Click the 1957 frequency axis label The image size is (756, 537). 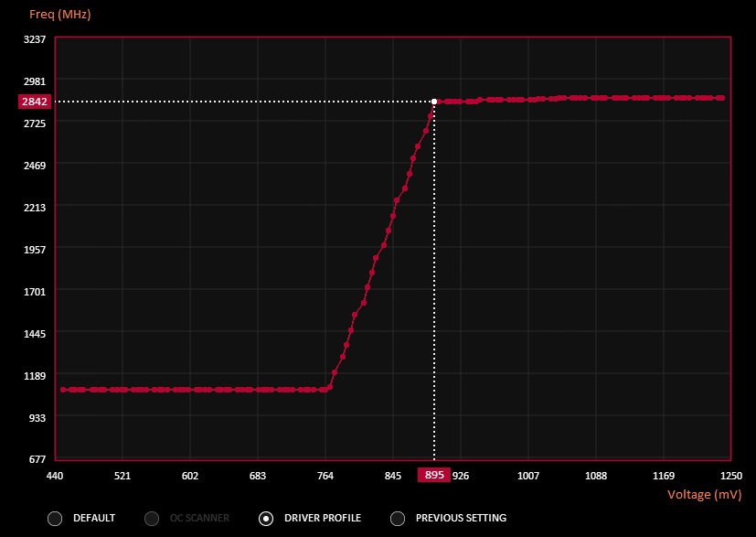click(x=36, y=249)
